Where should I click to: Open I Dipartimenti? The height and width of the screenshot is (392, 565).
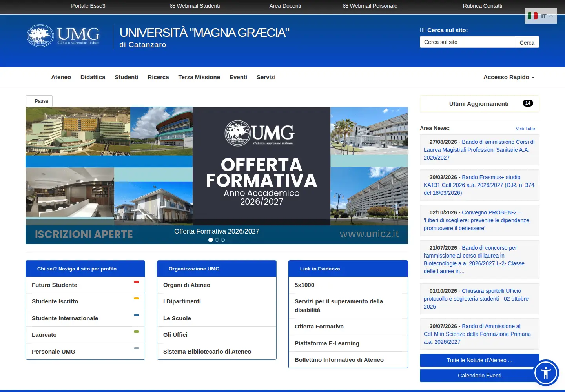(x=217, y=301)
